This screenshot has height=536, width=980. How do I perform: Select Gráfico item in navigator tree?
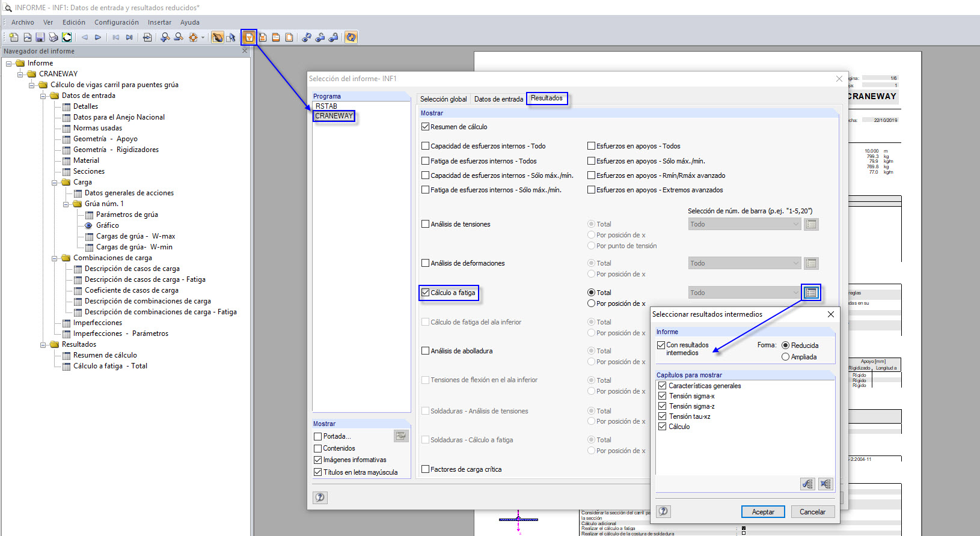108,225
